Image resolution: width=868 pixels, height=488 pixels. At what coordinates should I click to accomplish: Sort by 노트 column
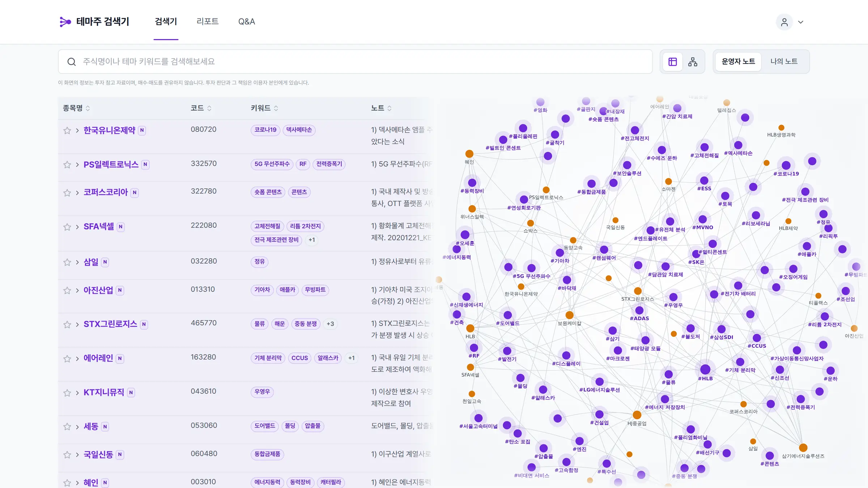coord(381,108)
